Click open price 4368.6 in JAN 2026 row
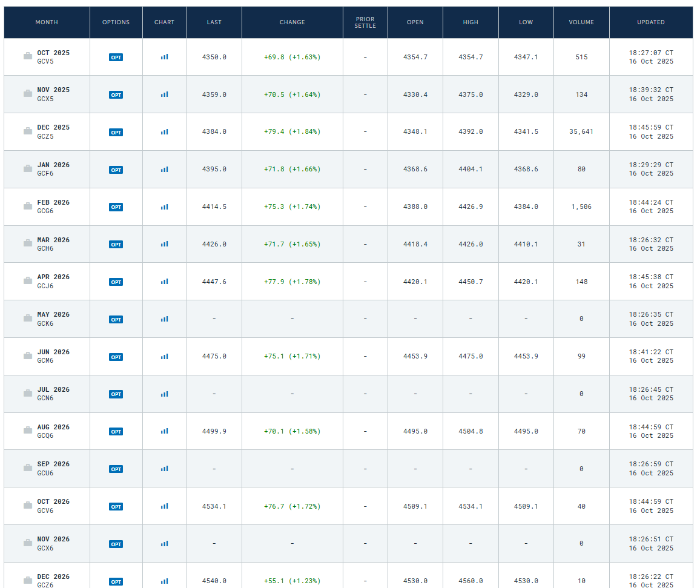Viewport: 700px width, 588px height. 415,169
